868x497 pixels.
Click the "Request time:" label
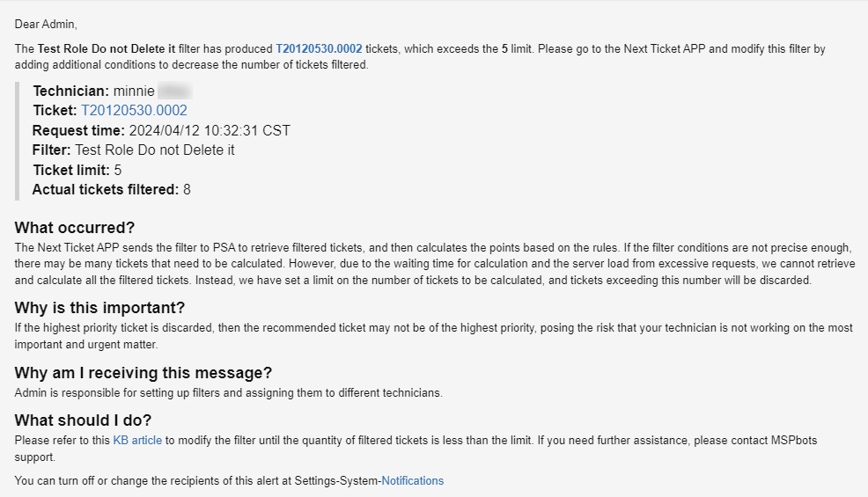click(78, 130)
